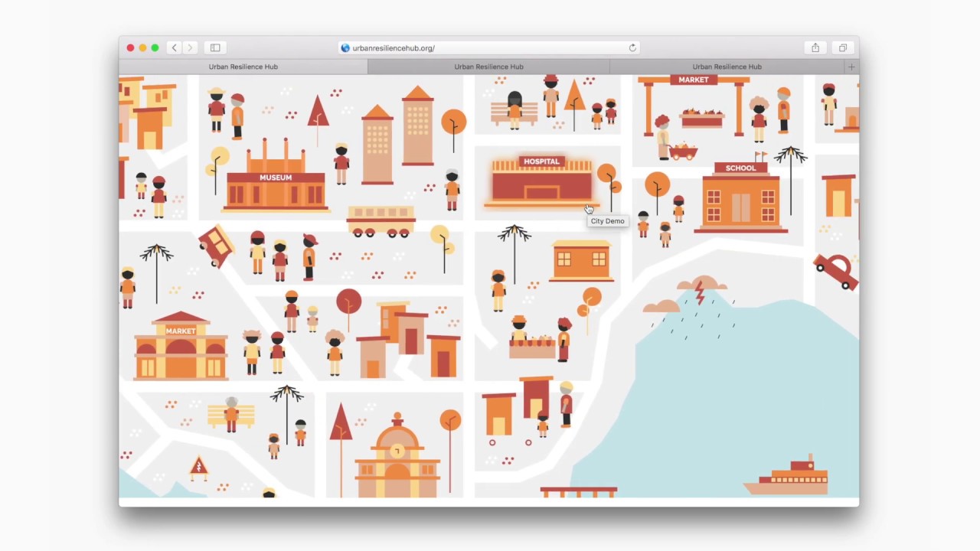Click the Safari forward arrow button
980x551 pixels.
coord(190,47)
